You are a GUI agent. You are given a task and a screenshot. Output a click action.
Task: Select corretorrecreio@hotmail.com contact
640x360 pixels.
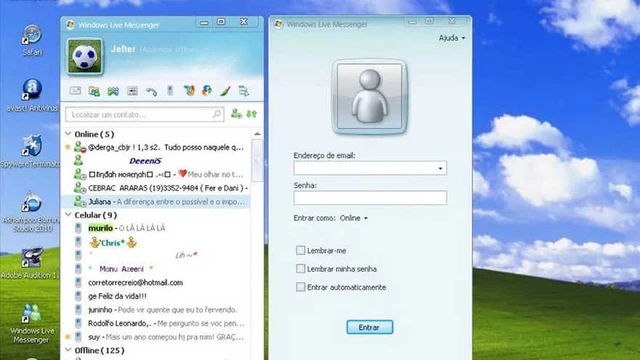coord(157,282)
